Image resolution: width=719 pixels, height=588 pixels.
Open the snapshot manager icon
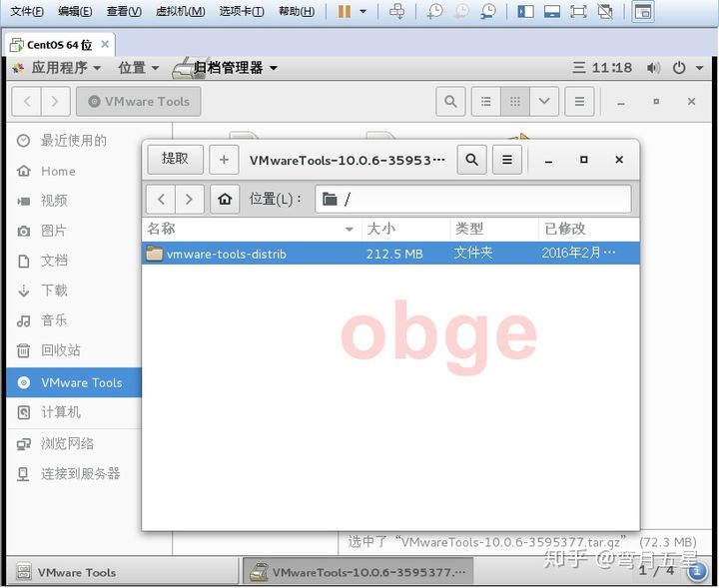488,11
